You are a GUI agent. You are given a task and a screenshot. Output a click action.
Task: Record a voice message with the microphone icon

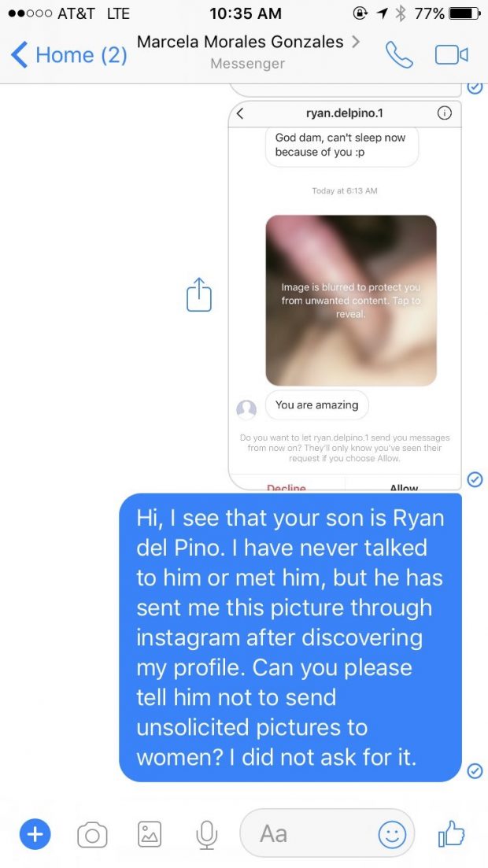[x=206, y=833]
